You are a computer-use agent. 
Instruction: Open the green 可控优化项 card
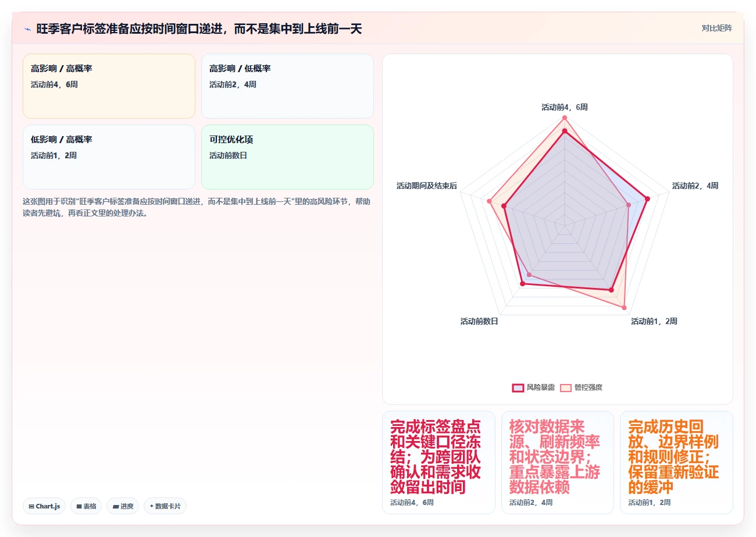[x=287, y=157]
